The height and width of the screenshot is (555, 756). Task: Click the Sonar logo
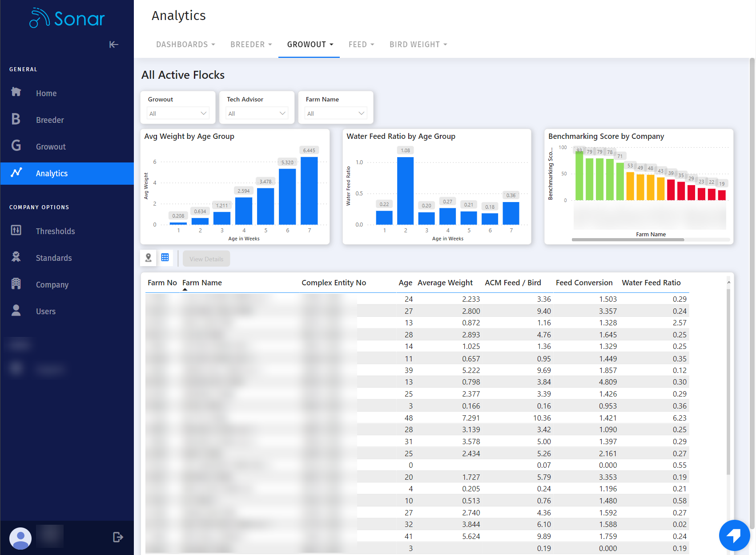click(x=67, y=18)
